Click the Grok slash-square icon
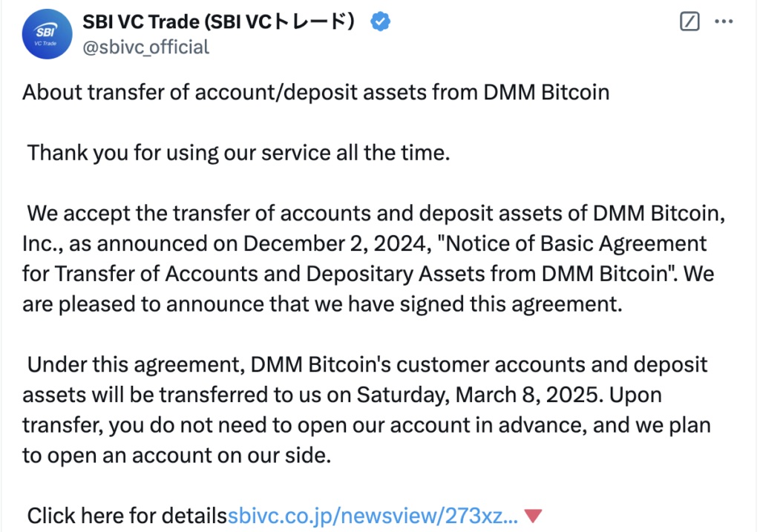The height and width of the screenshot is (532, 760). click(689, 22)
